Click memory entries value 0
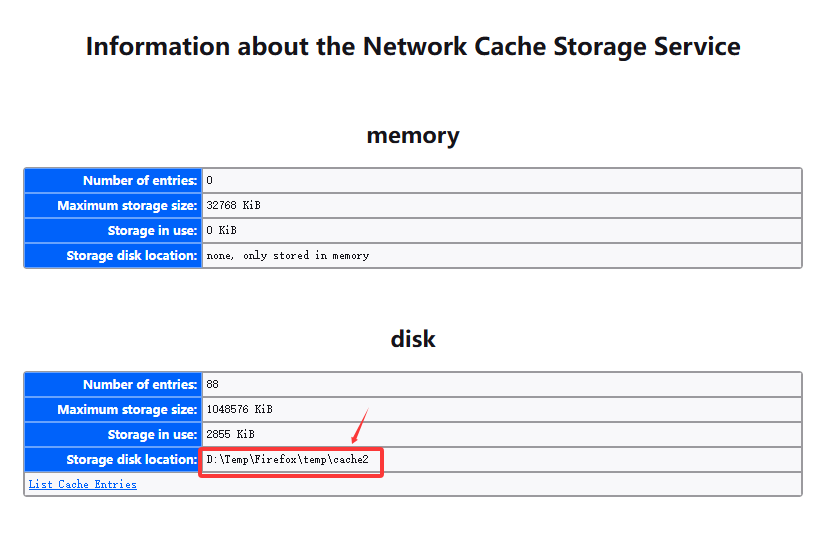 click(x=210, y=181)
